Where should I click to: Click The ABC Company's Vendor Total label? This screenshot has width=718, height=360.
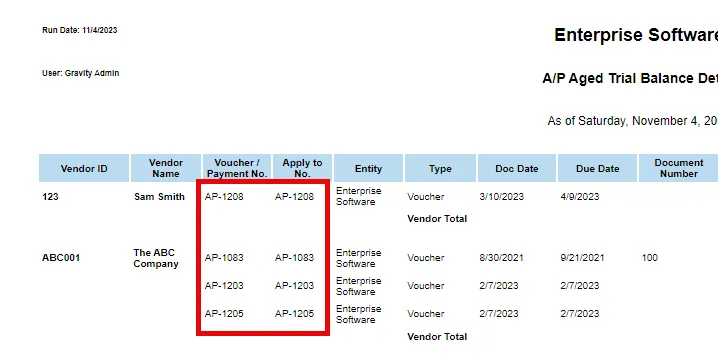pyautogui.click(x=437, y=337)
